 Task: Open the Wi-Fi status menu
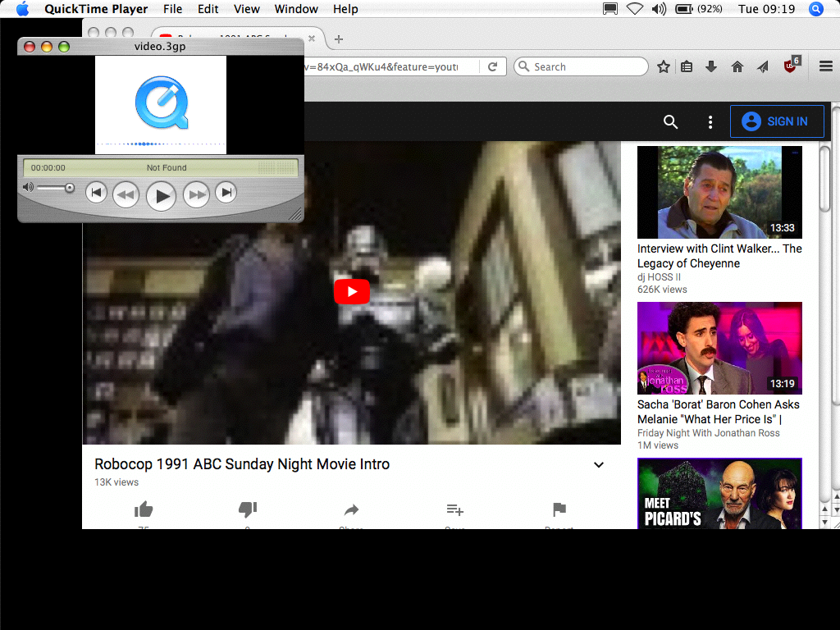tap(635, 9)
